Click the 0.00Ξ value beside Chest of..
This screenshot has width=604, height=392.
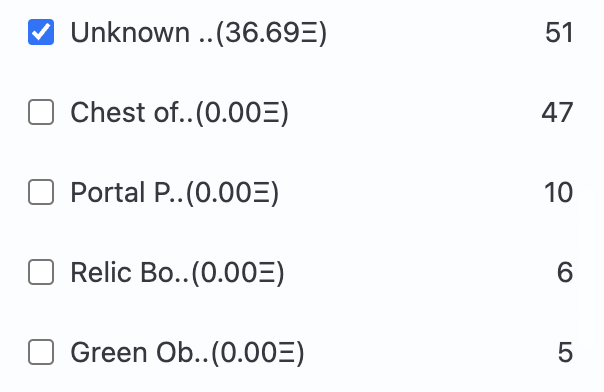point(242,112)
